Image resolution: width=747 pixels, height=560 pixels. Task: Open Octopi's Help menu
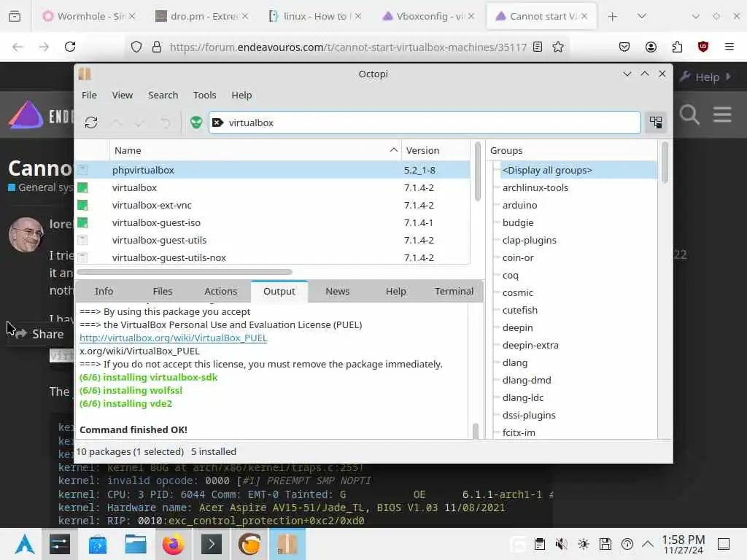click(241, 96)
